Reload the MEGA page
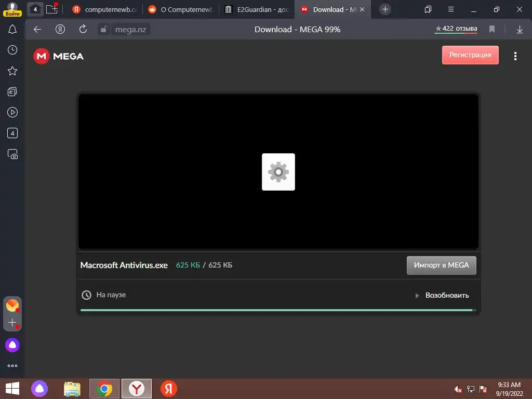Viewport: 532px width, 399px height. [x=83, y=29]
